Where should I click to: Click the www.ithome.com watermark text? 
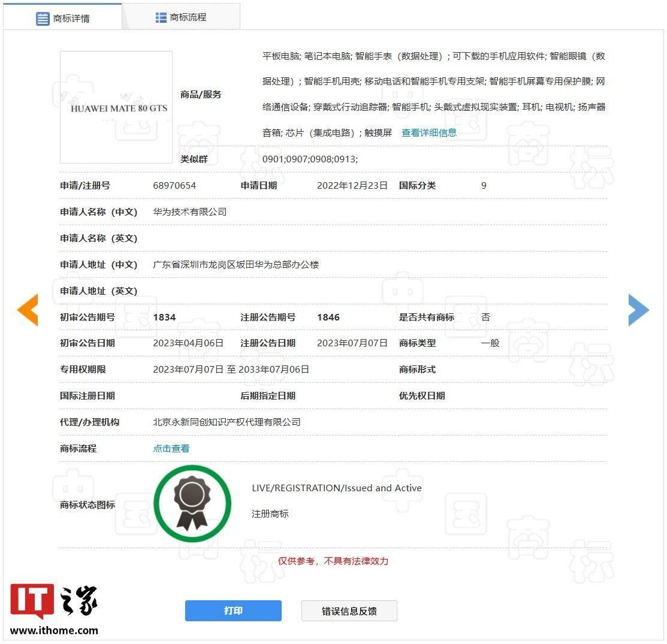pyautogui.click(x=54, y=630)
